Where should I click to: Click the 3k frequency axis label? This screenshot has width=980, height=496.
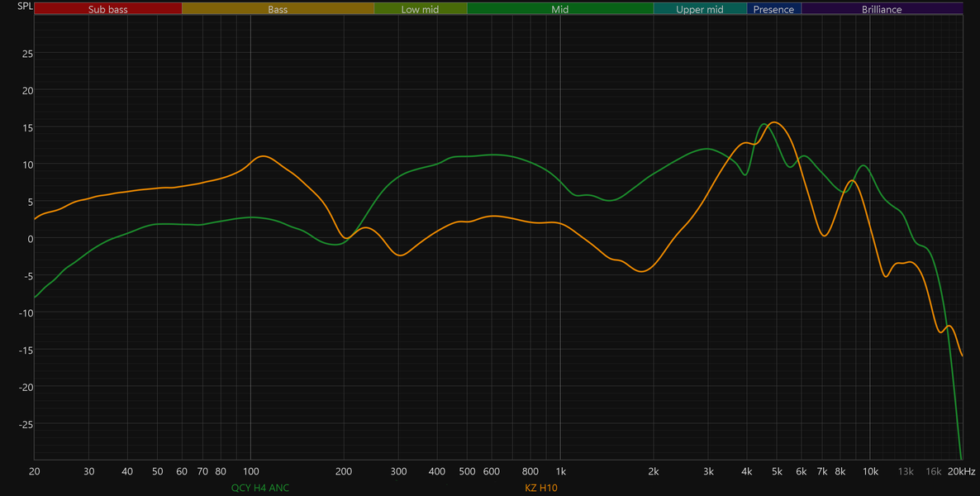pyautogui.click(x=708, y=471)
